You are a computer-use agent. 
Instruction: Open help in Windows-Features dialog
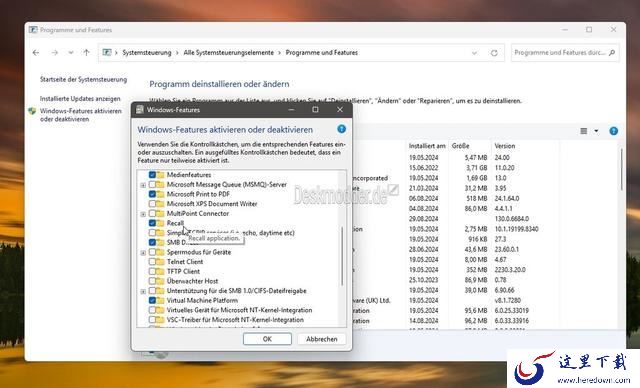point(342,129)
